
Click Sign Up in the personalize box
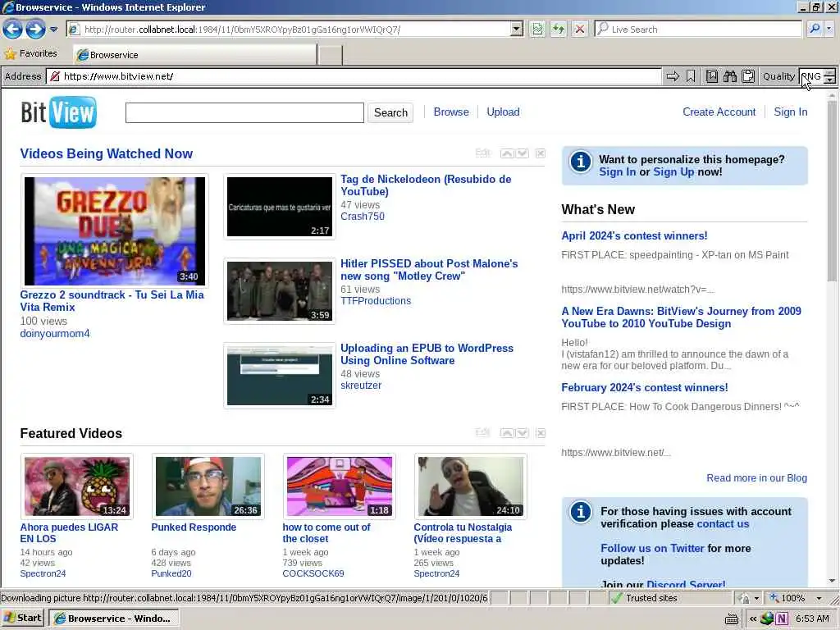[x=673, y=172]
